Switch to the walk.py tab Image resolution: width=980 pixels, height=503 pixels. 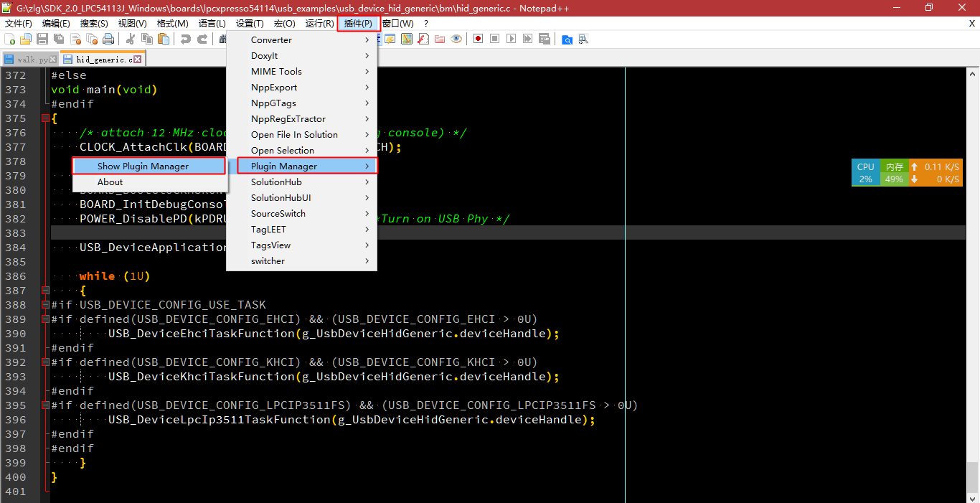pyautogui.click(x=30, y=60)
